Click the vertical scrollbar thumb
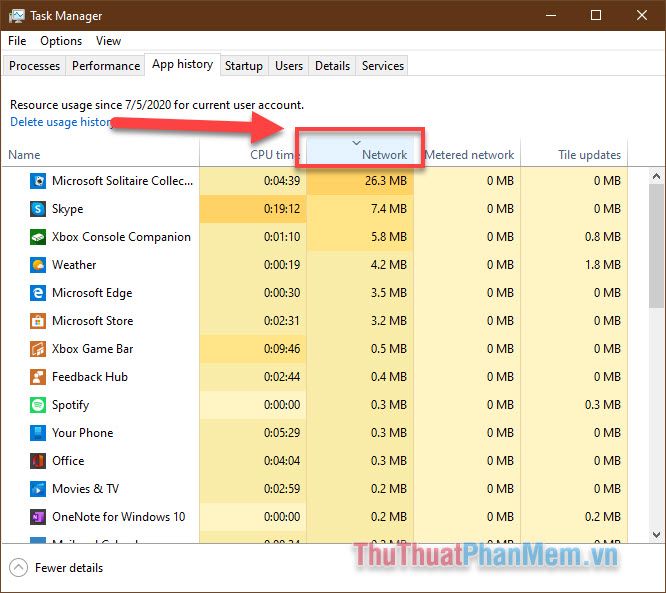Image resolution: width=666 pixels, height=593 pixels. tap(656, 246)
